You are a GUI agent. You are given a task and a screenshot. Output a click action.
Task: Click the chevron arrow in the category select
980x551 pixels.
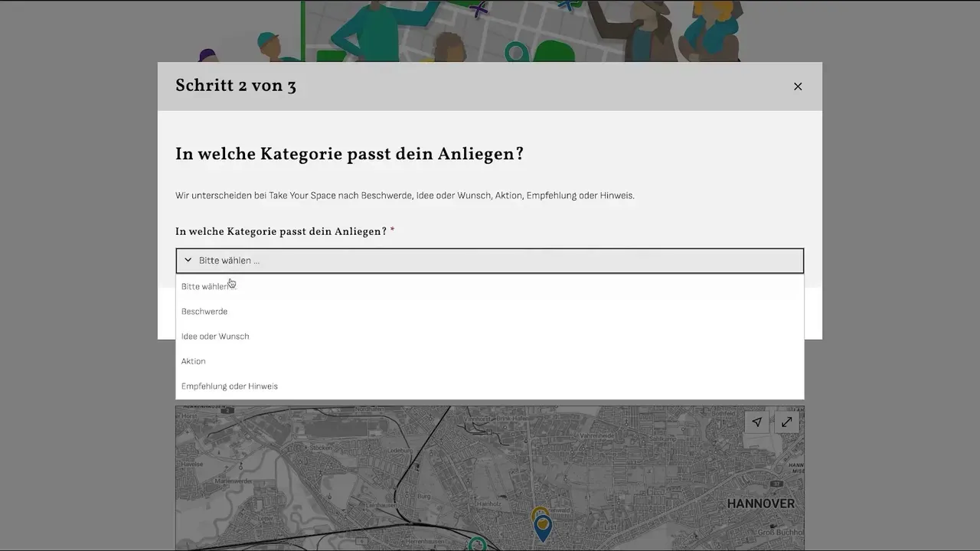[x=188, y=260]
